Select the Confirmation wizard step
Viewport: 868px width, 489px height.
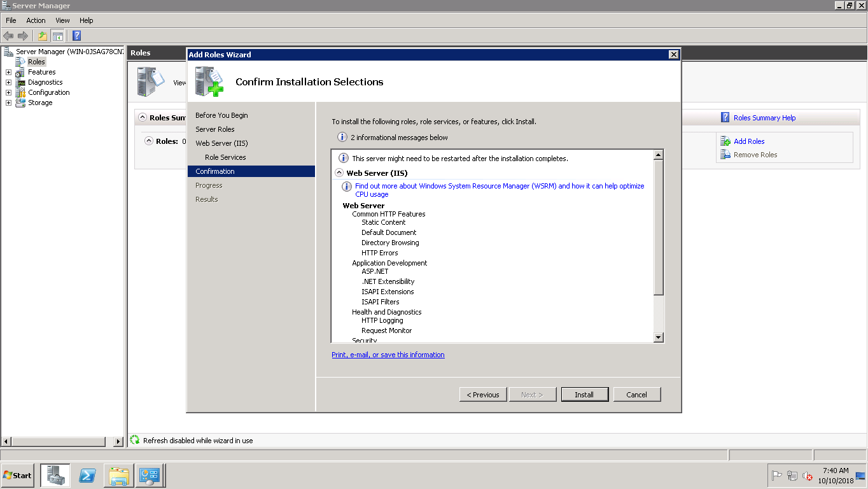click(x=251, y=171)
